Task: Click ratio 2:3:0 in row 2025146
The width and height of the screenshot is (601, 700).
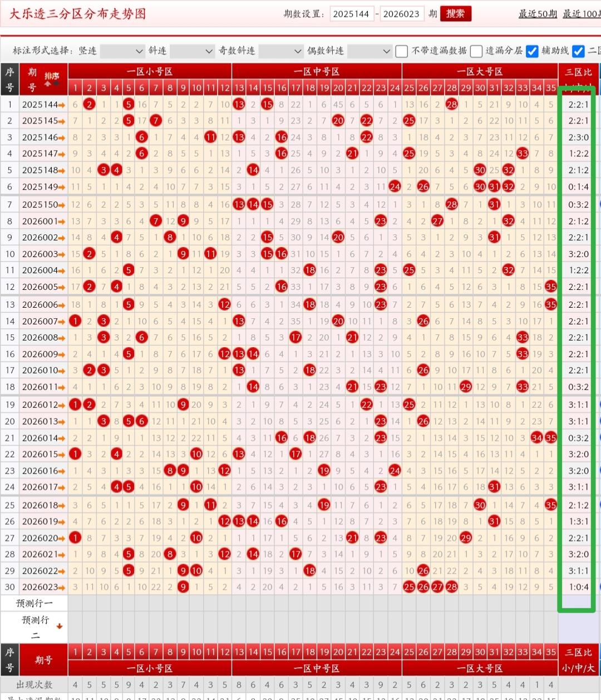Action: [579, 137]
